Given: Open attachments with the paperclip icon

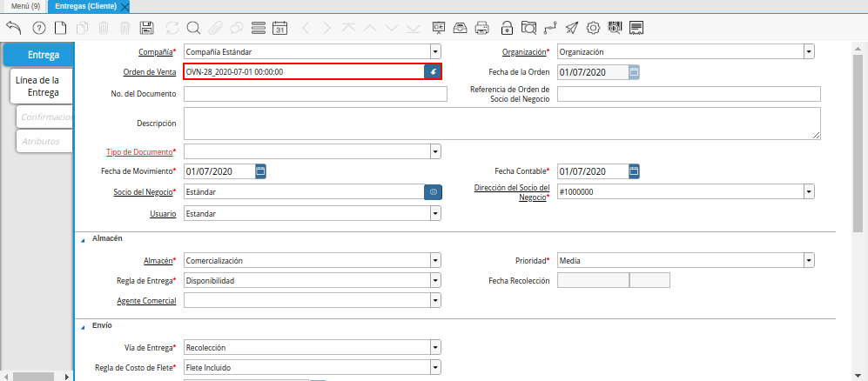Looking at the screenshot, I should click(215, 28).
